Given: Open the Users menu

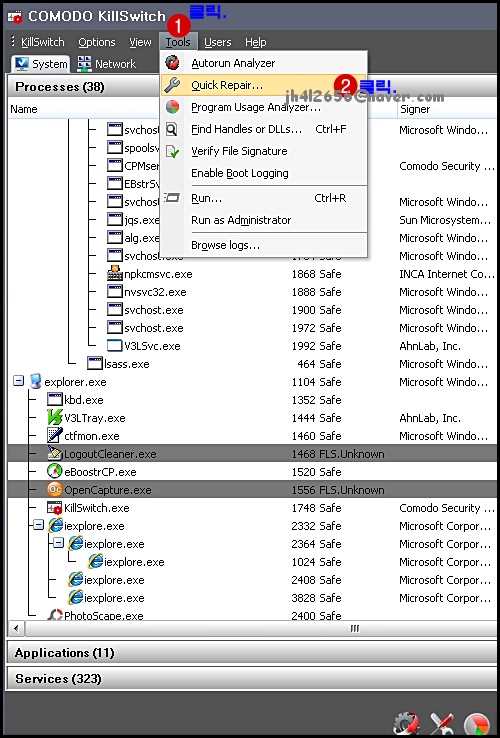Looking at the screenshot, I should (218, 42).
